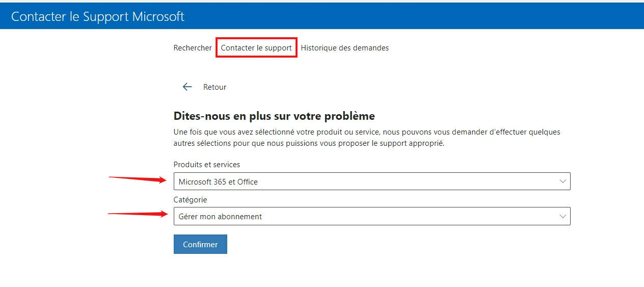Click the Dites-nous en plus heading

(274, 116)
